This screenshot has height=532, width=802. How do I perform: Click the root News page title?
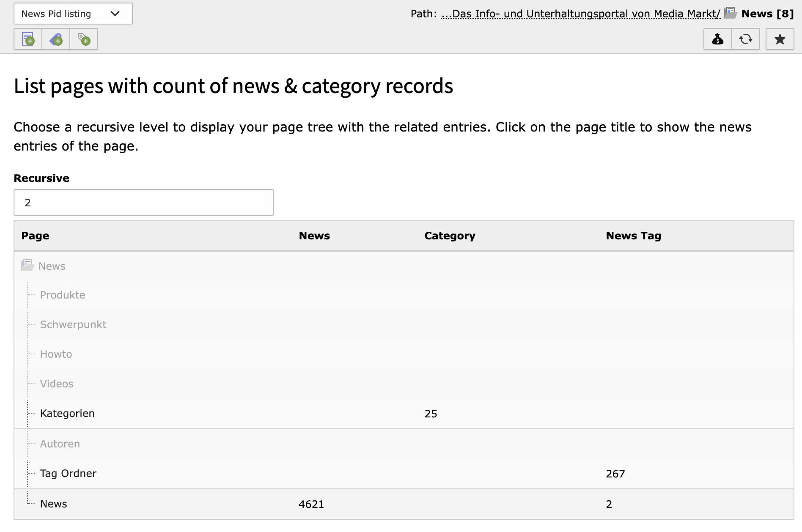pos(52,266)
